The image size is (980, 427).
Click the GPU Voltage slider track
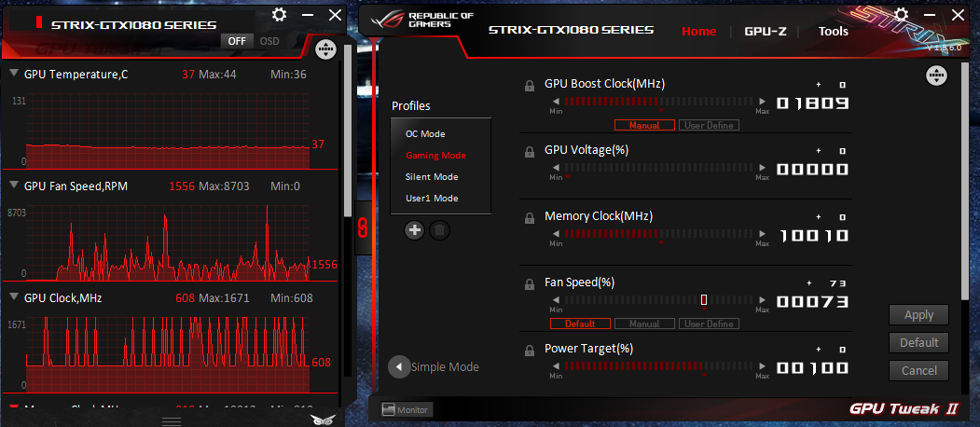click(658, 168)
